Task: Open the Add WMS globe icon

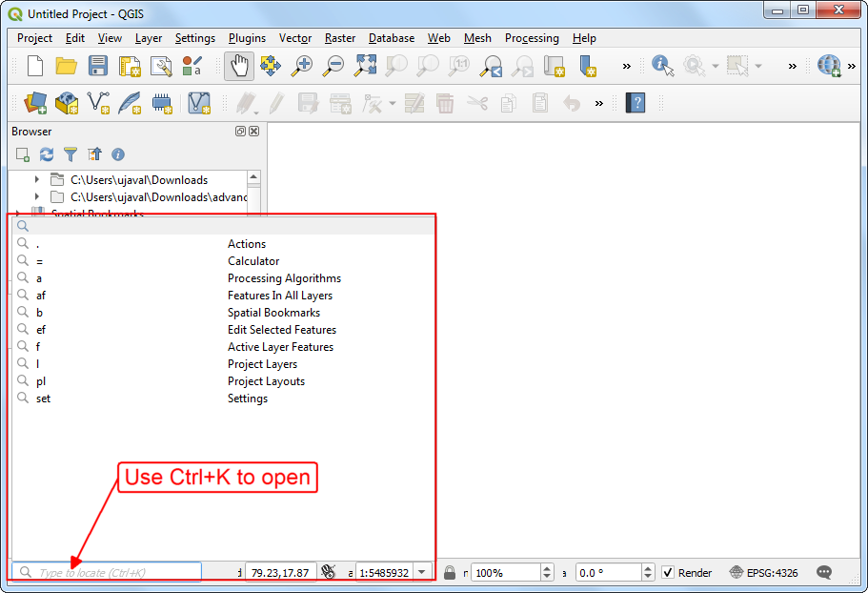Action: (x=829, y=66)
